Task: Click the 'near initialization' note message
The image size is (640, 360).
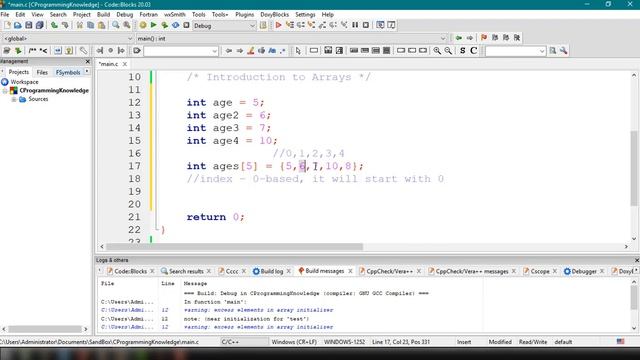Action: pos(247,319)
